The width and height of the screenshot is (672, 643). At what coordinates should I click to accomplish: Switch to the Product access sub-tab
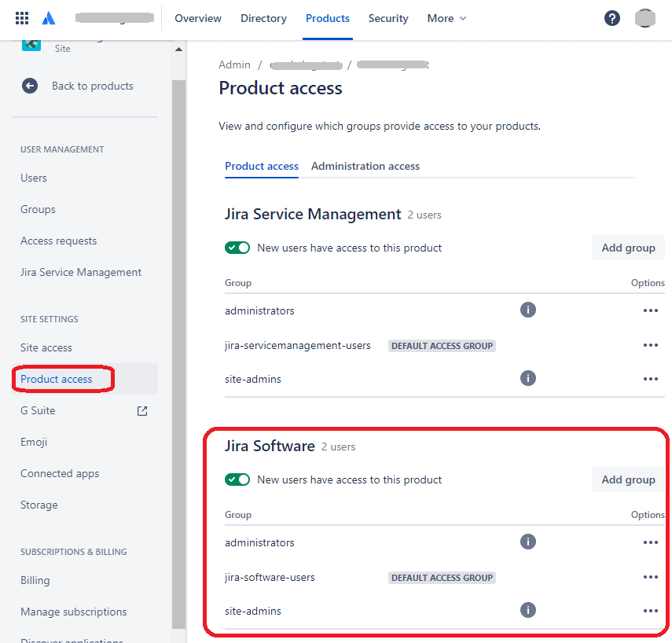click(x=262, y=167)
